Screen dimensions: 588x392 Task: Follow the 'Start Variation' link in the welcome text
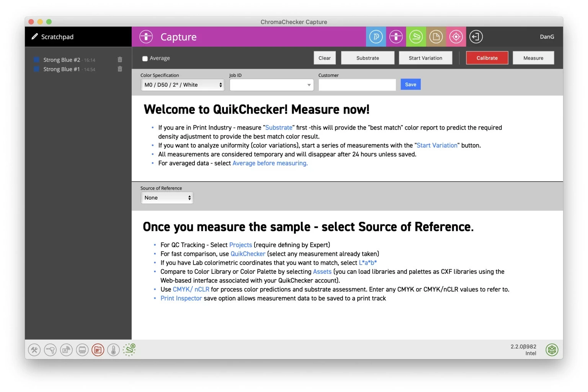[437, 145]
